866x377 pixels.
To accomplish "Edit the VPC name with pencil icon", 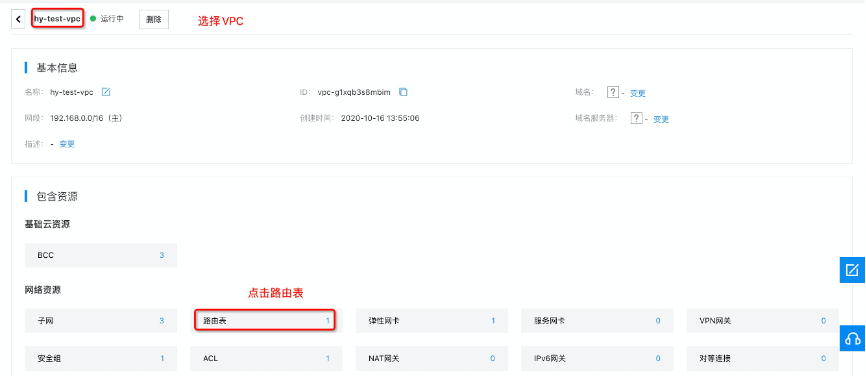I will click(106, 92).
